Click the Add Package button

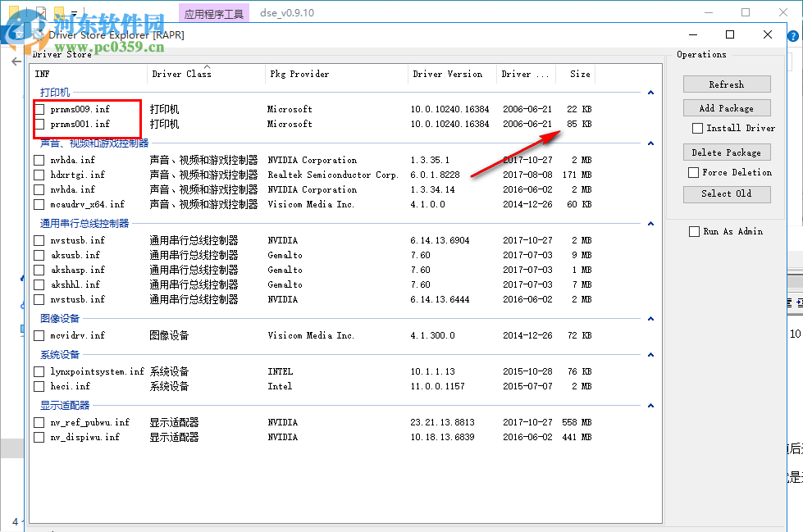click(x=727, y=107)
